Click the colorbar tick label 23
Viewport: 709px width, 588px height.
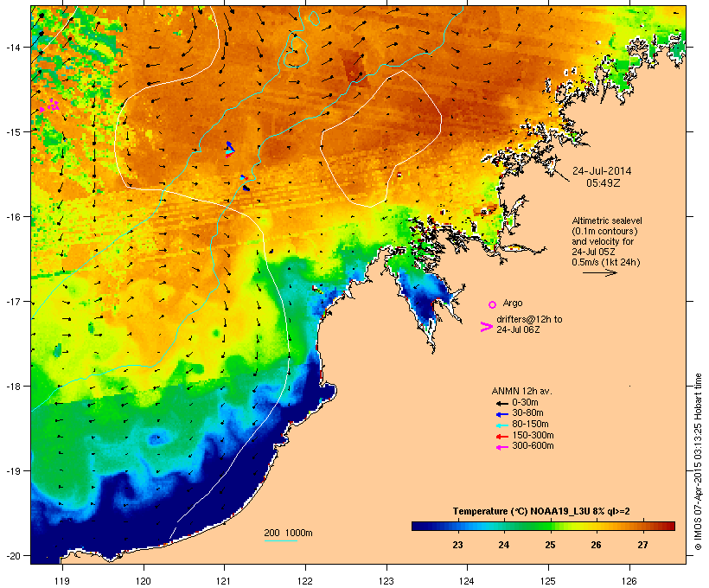pos(457,545)
